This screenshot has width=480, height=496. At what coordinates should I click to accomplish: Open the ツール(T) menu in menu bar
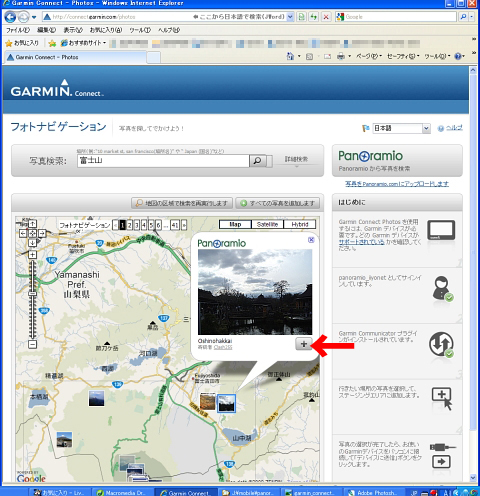pyautogui.click(x=140, y=30)
